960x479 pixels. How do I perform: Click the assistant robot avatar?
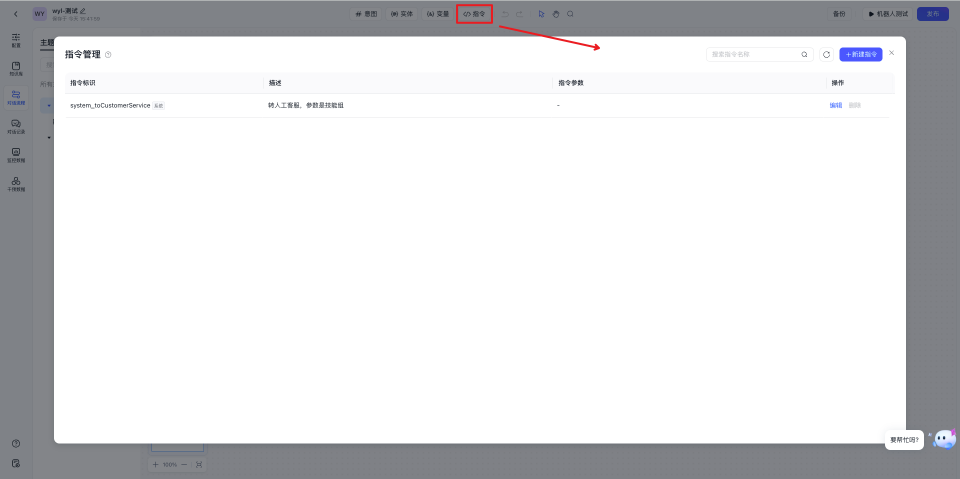(x=944, y=439)
